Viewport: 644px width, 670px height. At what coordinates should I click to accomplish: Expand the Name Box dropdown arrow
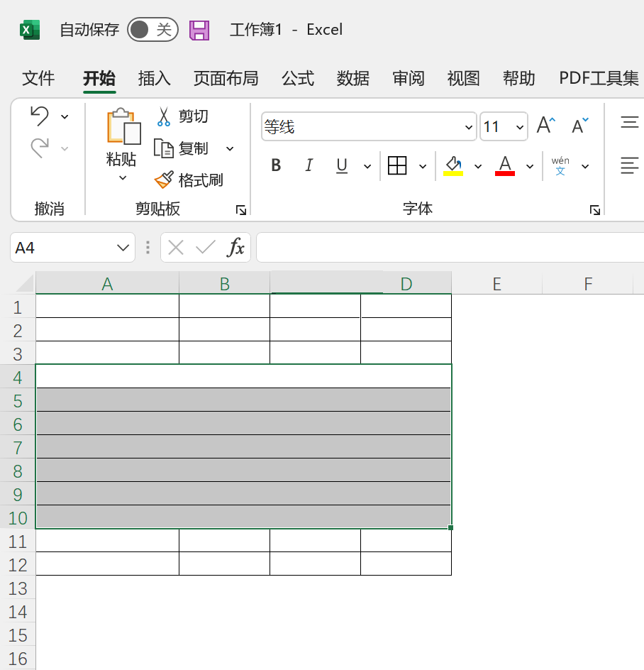click(x=121, y=248)
